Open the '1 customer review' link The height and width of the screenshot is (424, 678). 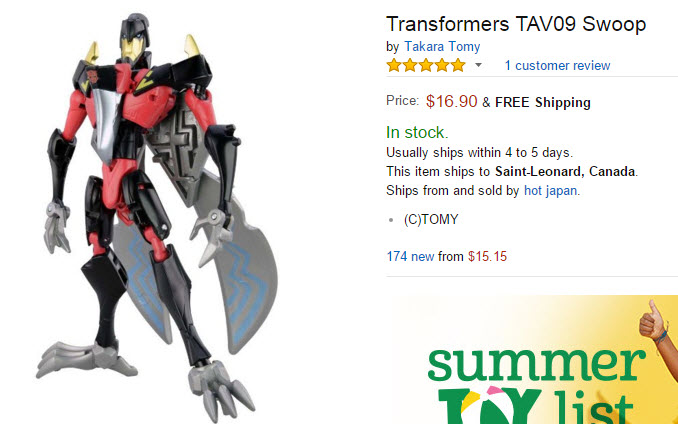click(557, 66)
